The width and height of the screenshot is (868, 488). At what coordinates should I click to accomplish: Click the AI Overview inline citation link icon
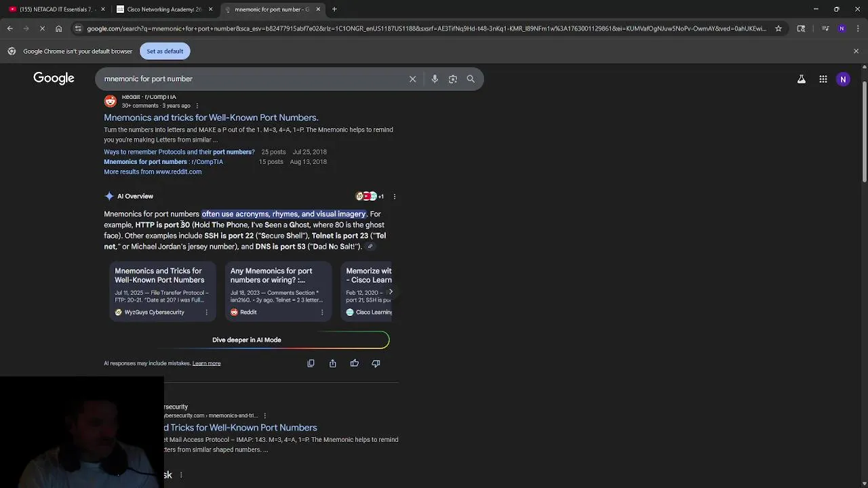pos(370,247)
